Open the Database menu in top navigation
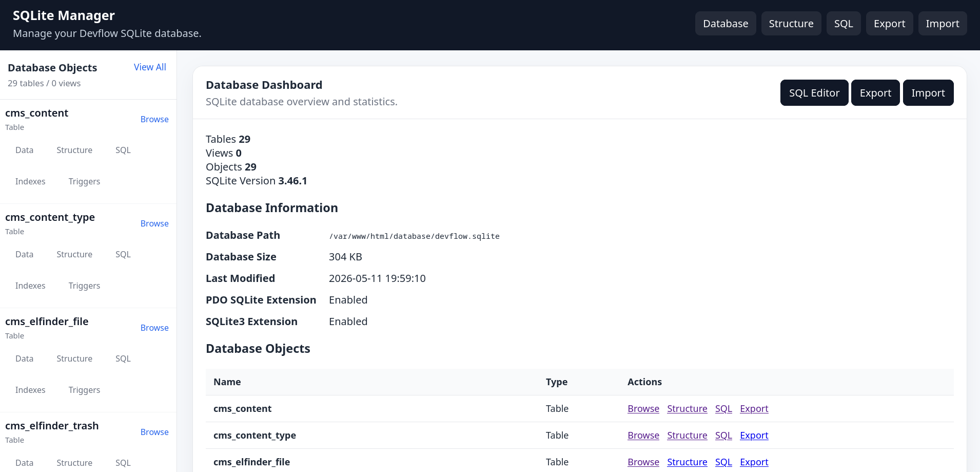Image resolution: width=980 pixels, height=472 pixels. [x=726, y=24]
